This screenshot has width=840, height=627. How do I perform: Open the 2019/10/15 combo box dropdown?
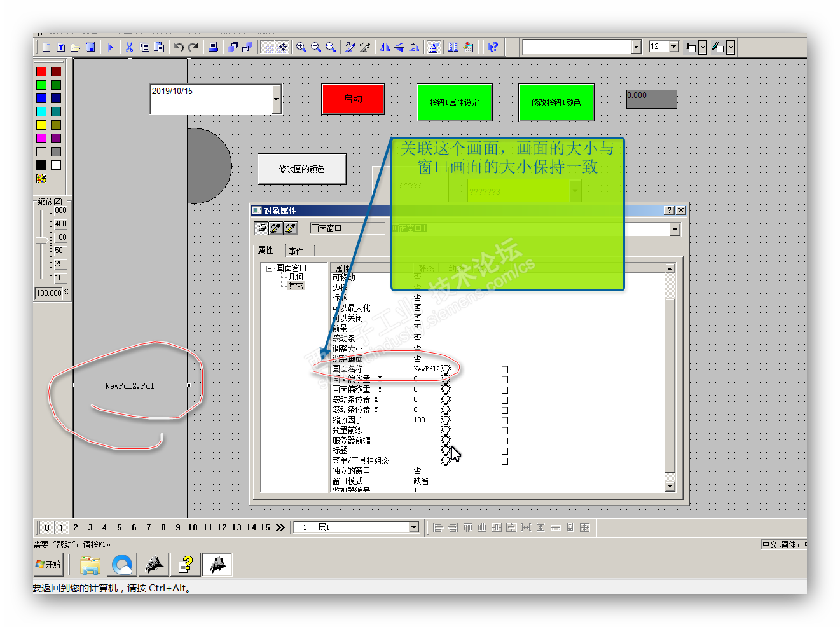pyautogui.click(x=277, y=99)
